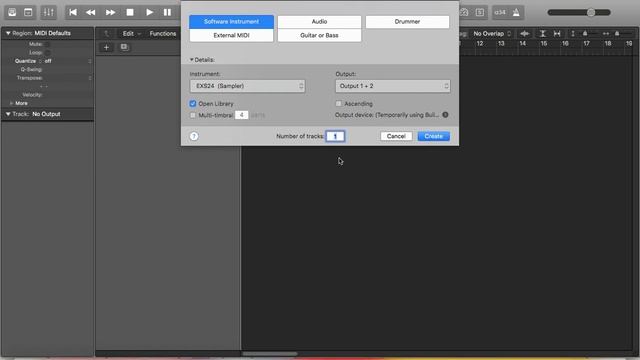
Task: Click the Rewind transport button
Action: coord(91,12)
